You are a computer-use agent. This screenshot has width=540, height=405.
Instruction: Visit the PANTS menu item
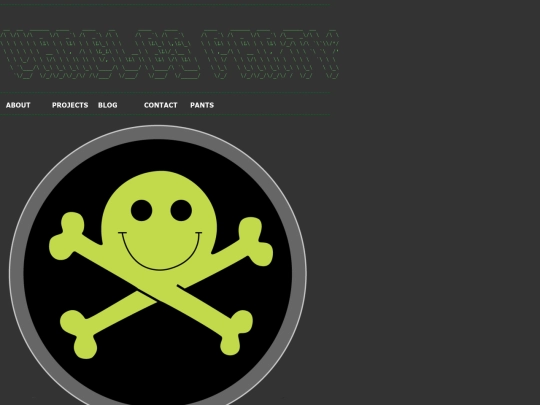tap(202, 105)
